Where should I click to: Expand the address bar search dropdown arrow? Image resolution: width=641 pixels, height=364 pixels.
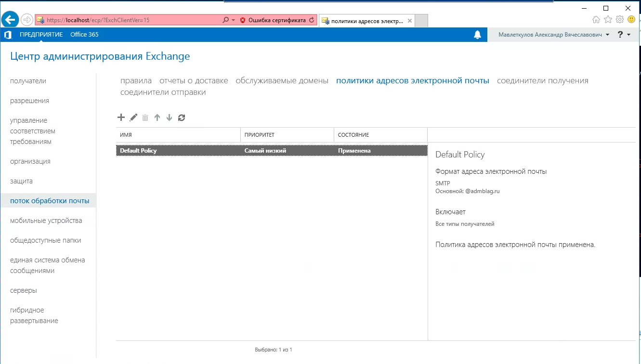point(234,20)
